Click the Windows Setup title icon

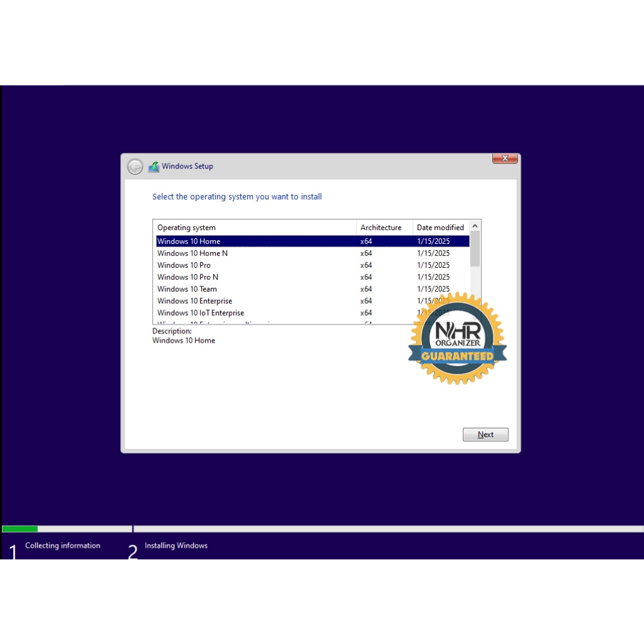tap(154, 166)
